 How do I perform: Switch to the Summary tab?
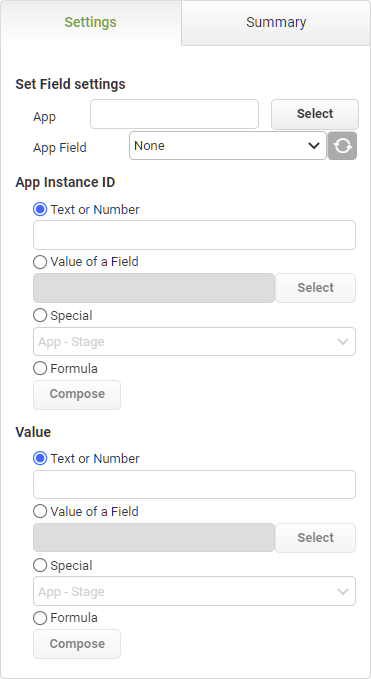[276, 23]
